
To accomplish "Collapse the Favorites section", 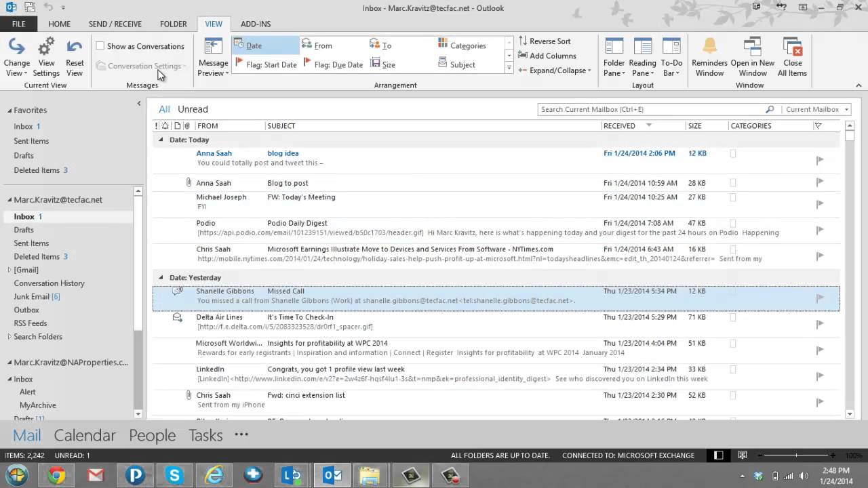I will click(9, 110).
